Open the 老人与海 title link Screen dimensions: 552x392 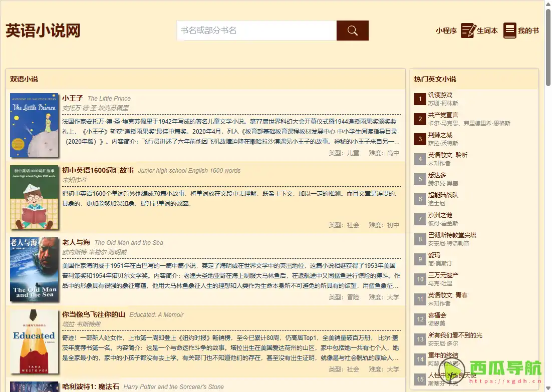tap(76, 242)
